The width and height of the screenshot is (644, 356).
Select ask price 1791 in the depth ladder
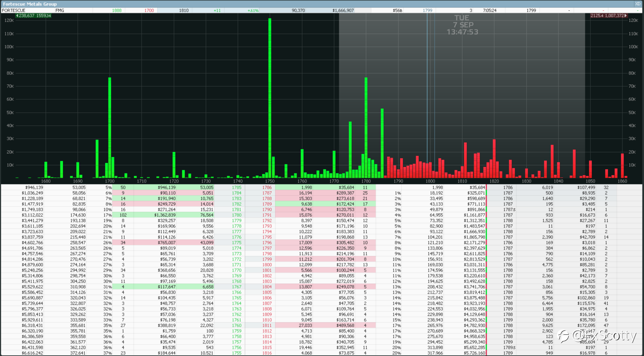pos(267,215)
